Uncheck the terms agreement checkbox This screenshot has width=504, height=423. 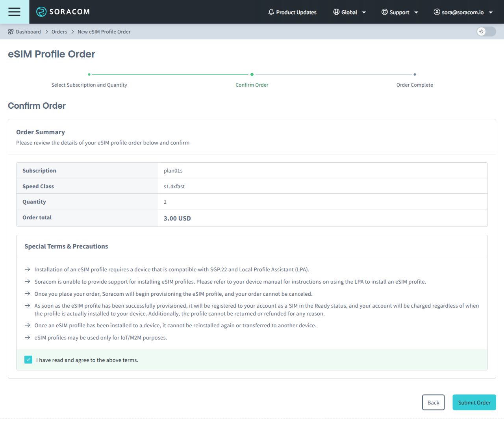pos(28,360)
